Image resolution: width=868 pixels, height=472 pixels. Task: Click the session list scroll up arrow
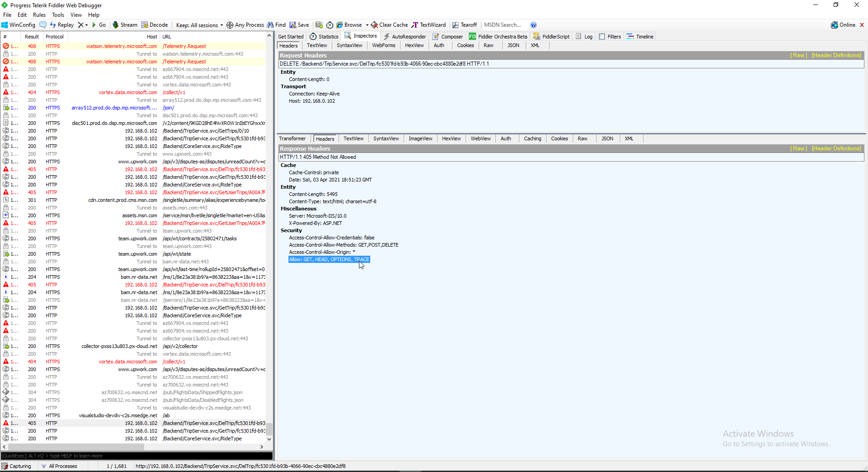[269, 35]
